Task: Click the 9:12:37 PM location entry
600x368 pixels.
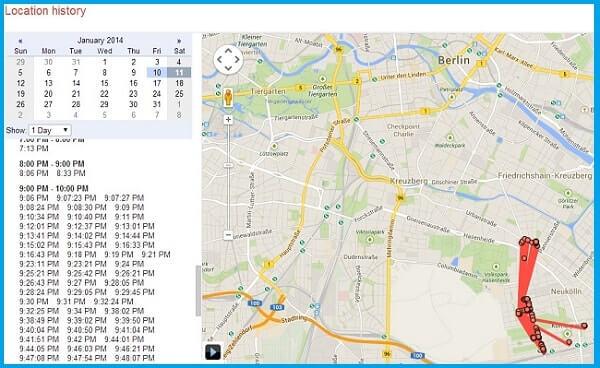Action: pos(87,226)
